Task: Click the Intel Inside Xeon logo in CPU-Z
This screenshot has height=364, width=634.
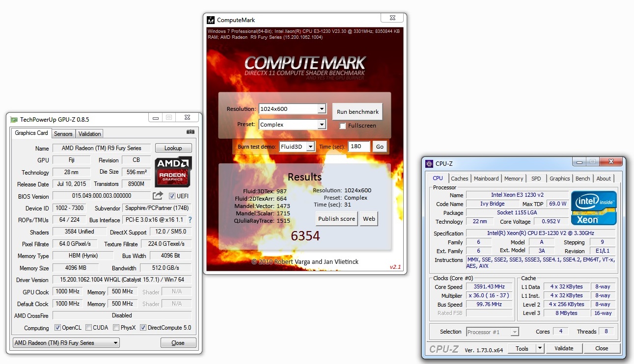Action: [x=594, y=208]
